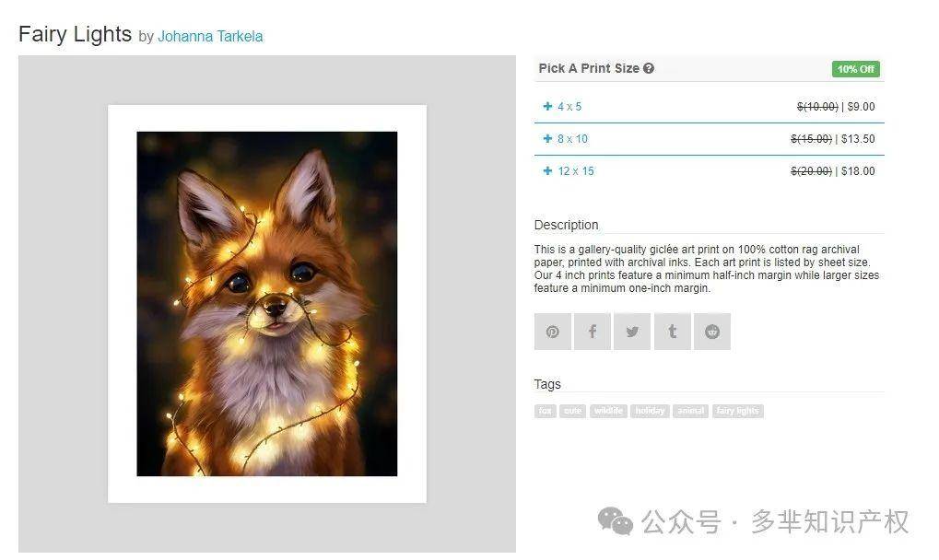
Task: Click the Fairy Lights fox print preview
Action: point(267,304)
